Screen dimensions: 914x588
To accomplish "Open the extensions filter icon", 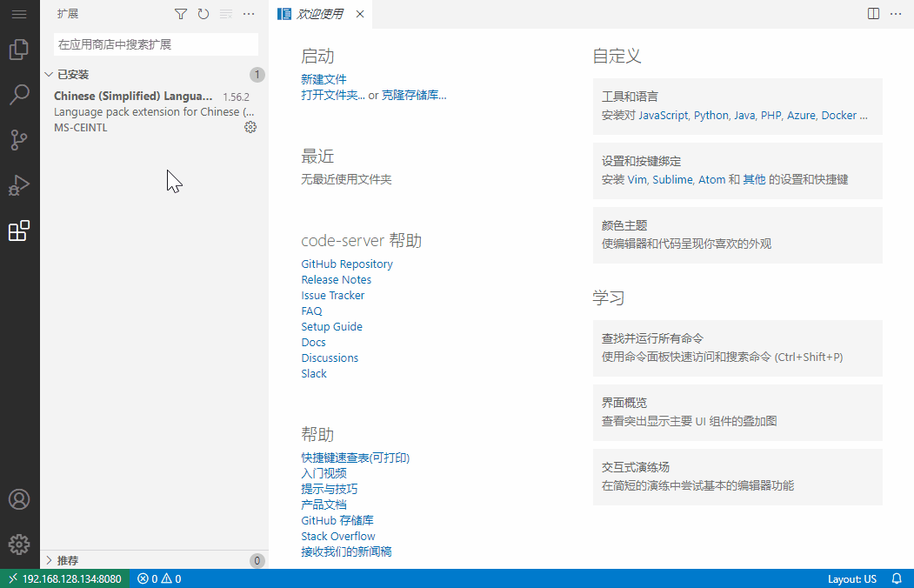I will click(180, 14).
